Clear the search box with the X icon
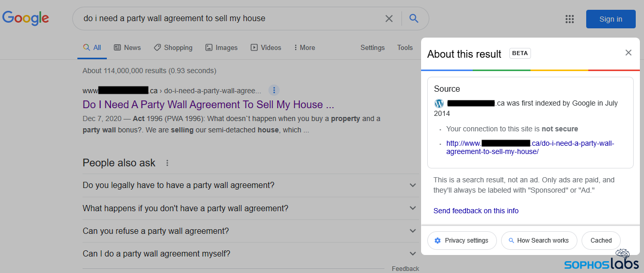 click(389, 19)
